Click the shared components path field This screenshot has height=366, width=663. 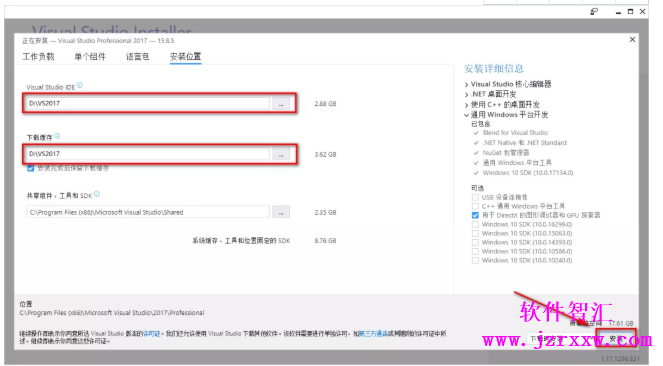[148, 212]
